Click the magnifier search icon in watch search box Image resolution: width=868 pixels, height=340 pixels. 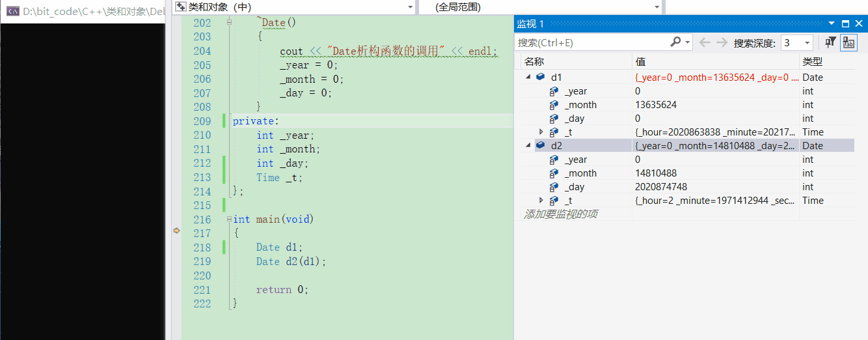[x=676, y=42]
